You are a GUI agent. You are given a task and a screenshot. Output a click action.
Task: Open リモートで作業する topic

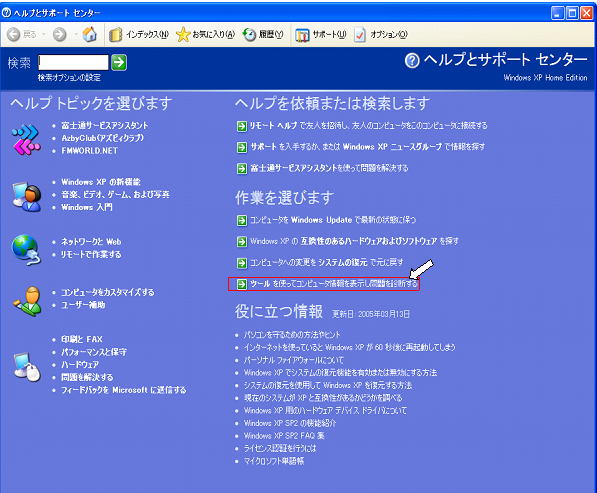tap(91, 254)
